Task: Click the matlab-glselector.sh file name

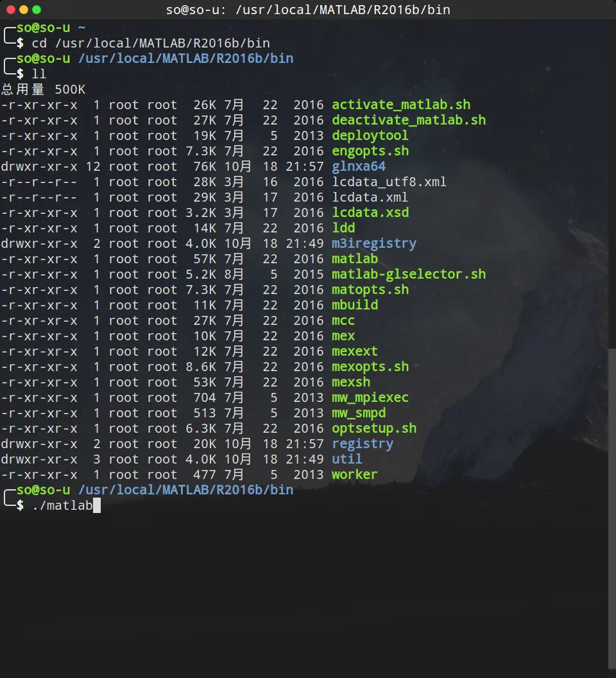Action: tap(409, 274)
